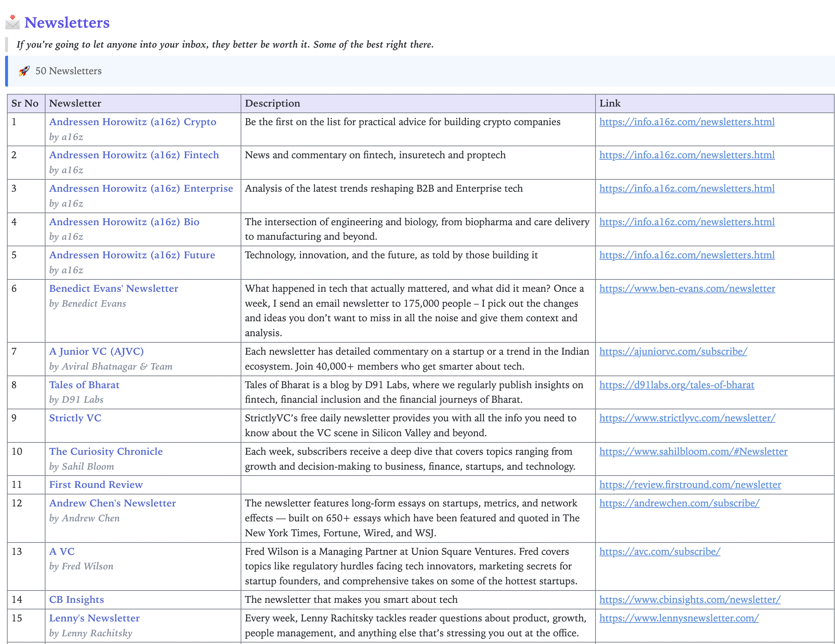835x644 pixels.
Task: Follow the andrewchen.com/subscribe URL
Action: coord(680,503)
